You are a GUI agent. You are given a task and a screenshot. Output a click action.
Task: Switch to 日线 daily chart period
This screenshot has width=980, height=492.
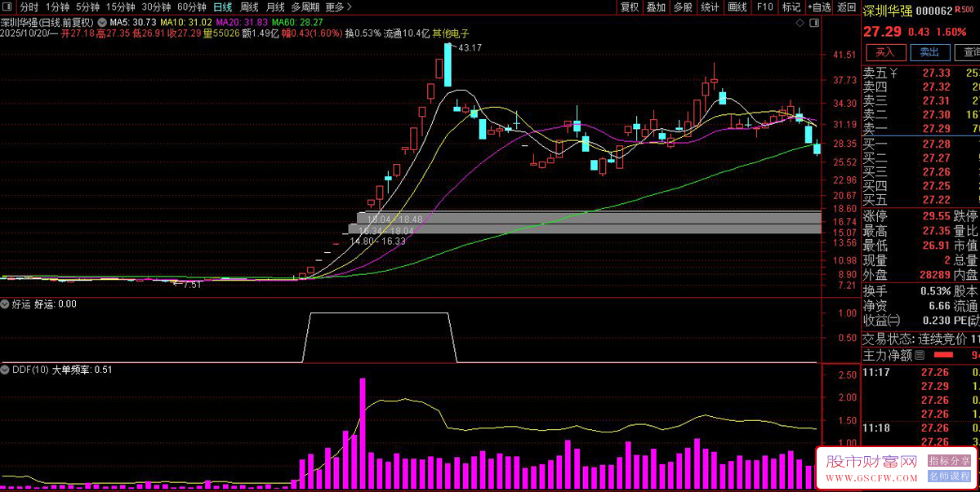tap(222, 7)
